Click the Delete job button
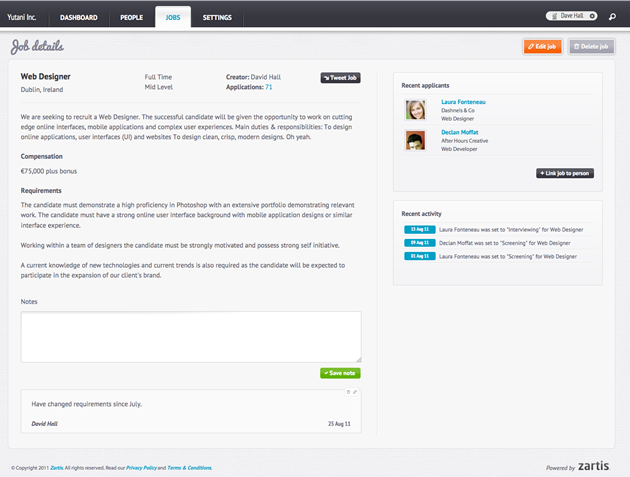Screen dimensions: 630x477 (591, 47)
